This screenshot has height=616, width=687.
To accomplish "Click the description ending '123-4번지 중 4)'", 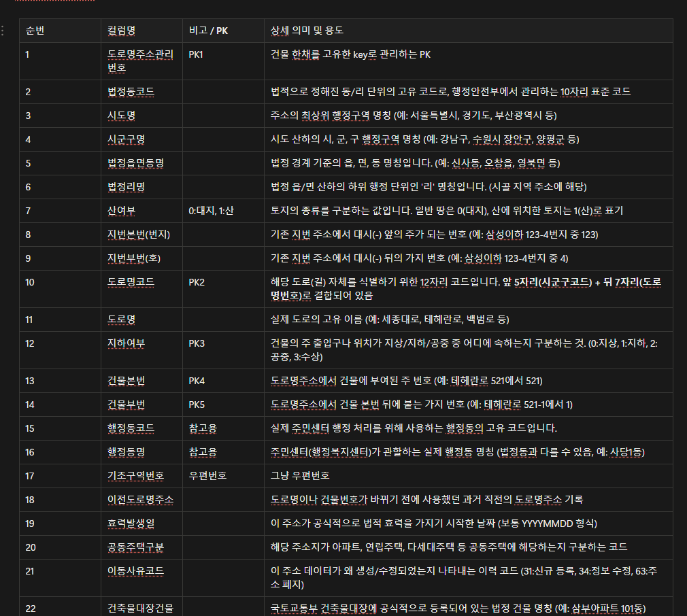I will (469, 258).
